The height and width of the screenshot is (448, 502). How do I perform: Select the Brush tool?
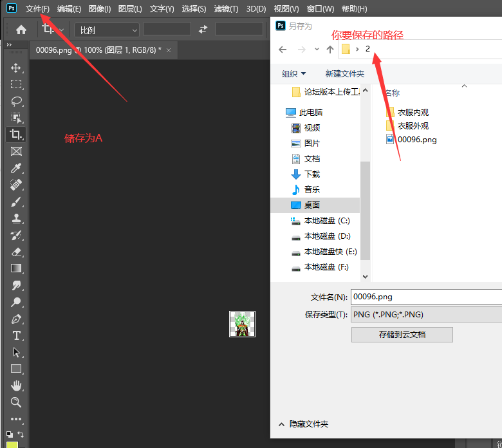(x=16, y=201)
